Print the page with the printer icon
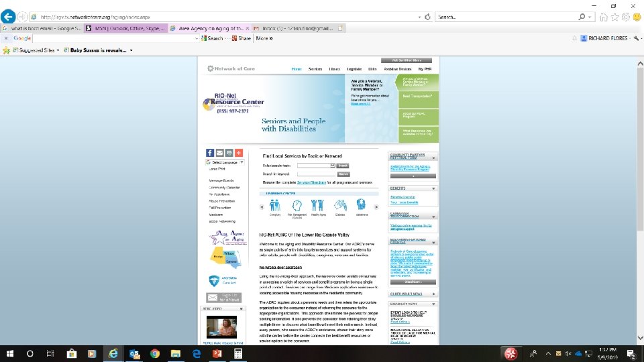The image size is (644, 362). coord(229,153)
